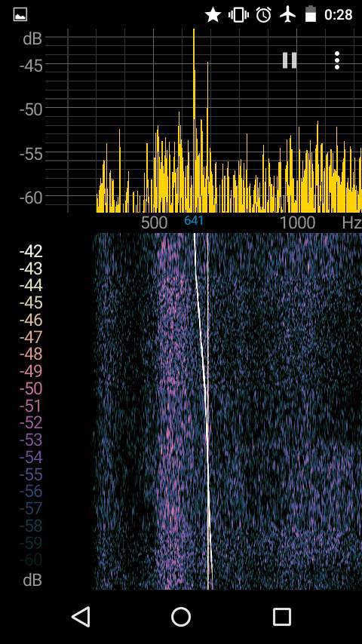The height and width of the screenshot is (644, 362).
Task: Open the three-dot overflow menu
Action: tap(337, 60)
